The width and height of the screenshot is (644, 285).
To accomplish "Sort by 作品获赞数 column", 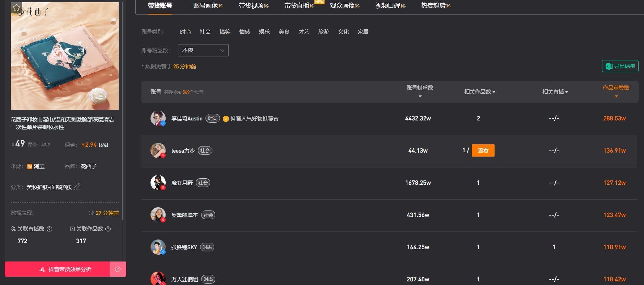I will (x=616, y=92).
